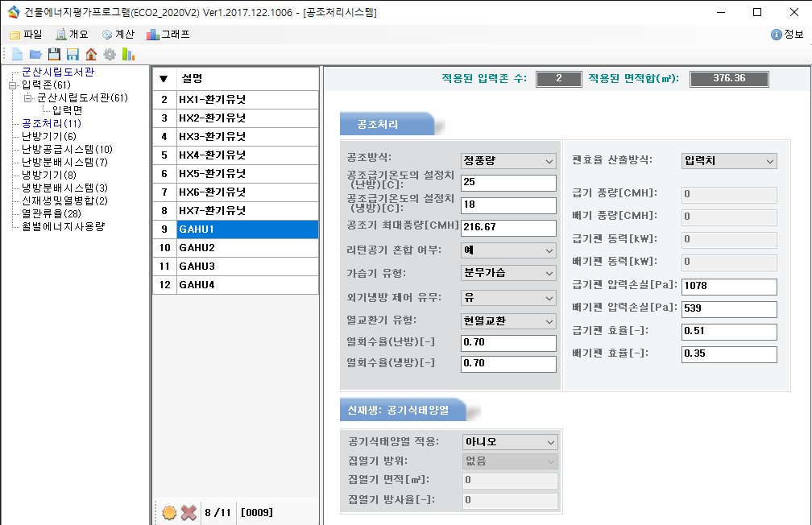Open the 팬효율 산출방식 dropdown

click(x=728, y=160)
